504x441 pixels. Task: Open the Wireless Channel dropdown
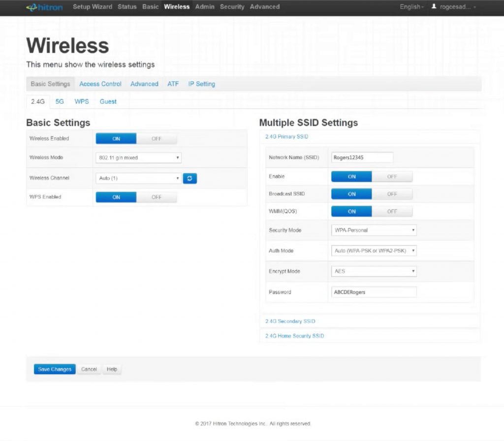pyautogui.click(x=138, y=178)
